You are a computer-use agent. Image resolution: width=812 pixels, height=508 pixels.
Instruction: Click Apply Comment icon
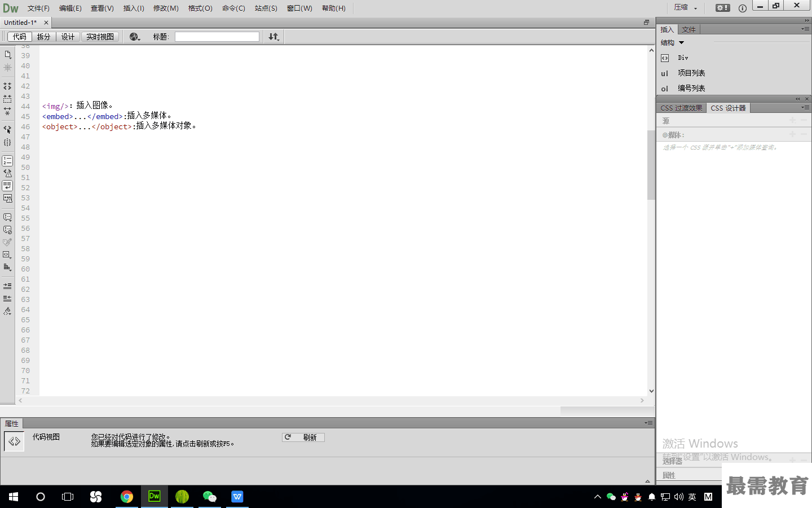(7, 217)
